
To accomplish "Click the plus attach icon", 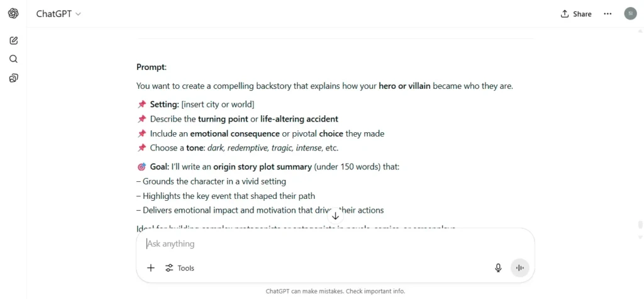I will 151,268.
